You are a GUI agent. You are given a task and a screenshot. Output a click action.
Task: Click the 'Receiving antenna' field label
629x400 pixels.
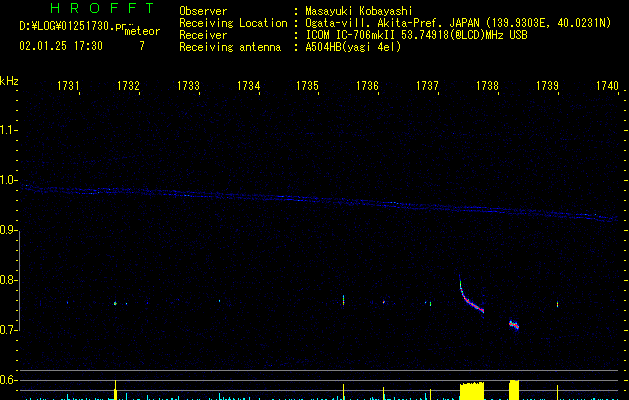[x=230, y=47]
